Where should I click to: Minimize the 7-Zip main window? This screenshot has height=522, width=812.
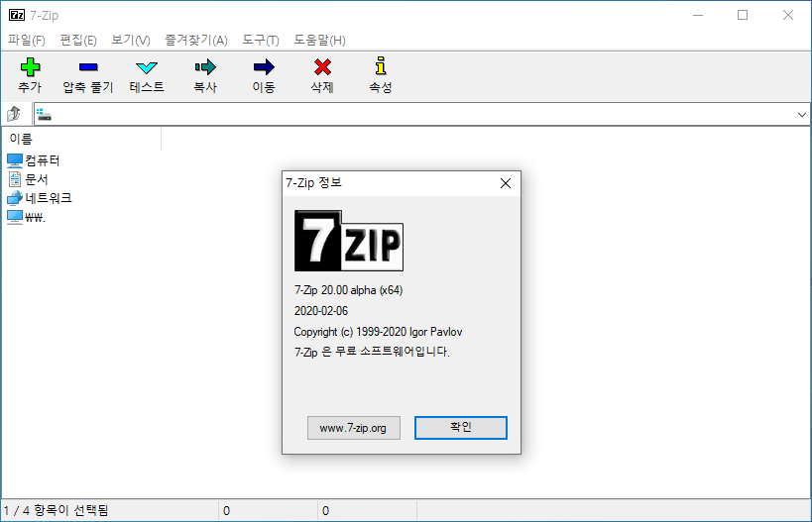698,15
